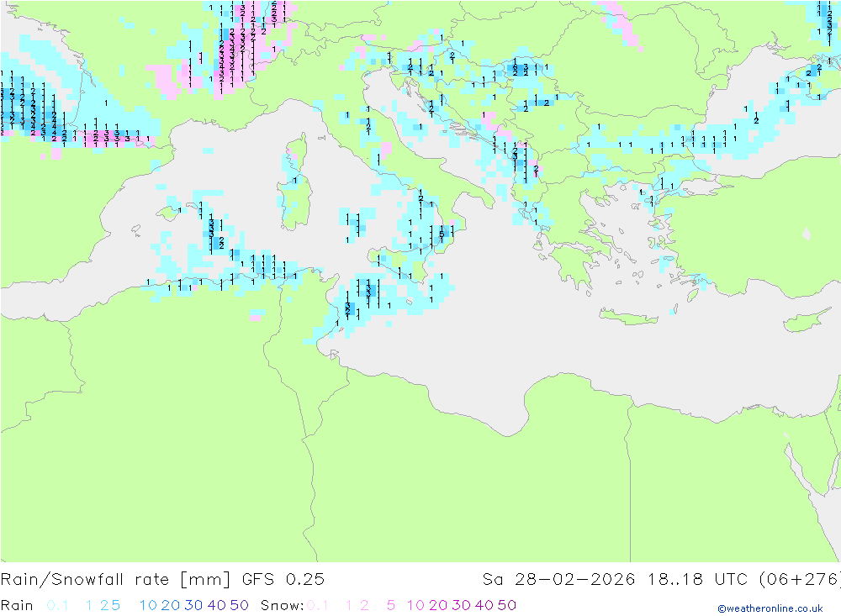The width and height of the screenshot is (841, 616).
Task: Pick the Snow legend 20 value
Action: (438, 605)
